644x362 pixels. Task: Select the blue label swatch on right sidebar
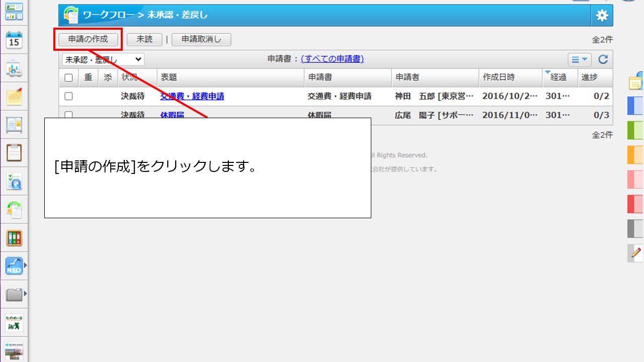coord(634,106)
